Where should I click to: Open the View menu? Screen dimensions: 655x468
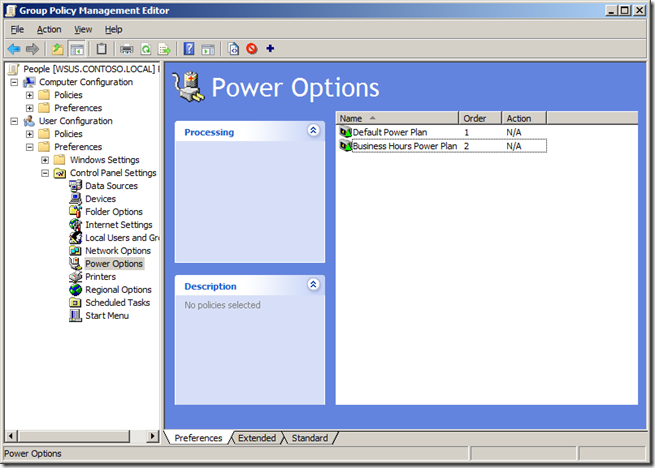coord(83,29)
